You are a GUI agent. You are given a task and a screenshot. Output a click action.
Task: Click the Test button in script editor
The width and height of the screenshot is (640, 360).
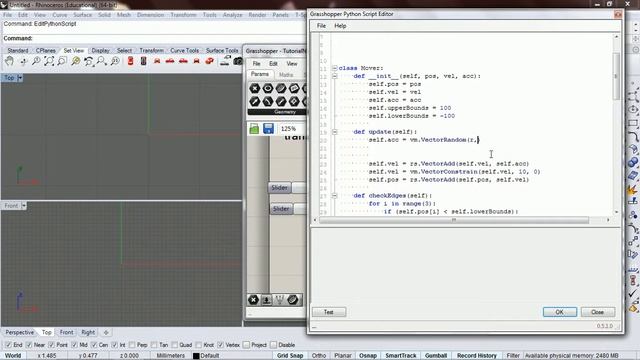tap(329, 312)
